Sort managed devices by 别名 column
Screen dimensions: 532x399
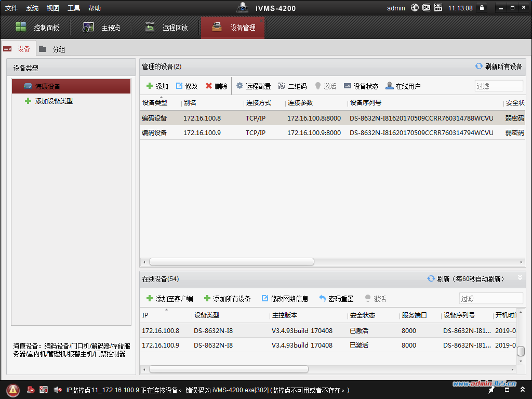[x=190, y=103]
